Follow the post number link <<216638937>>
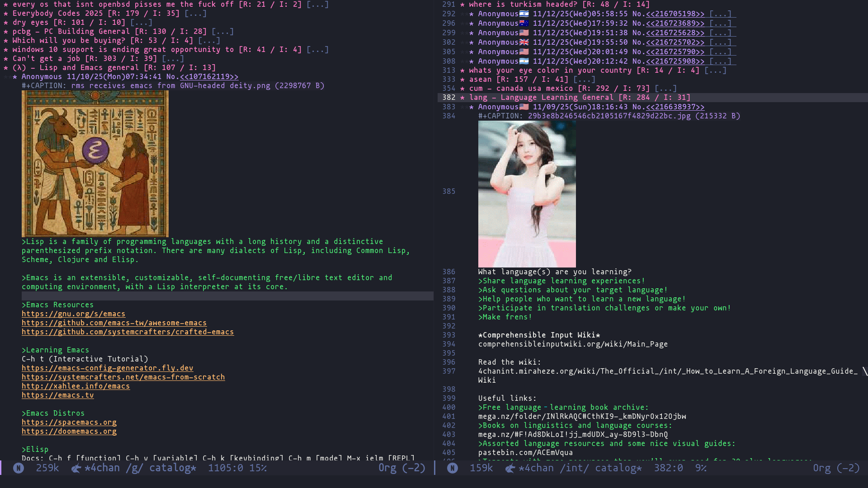868x488 pixels. [x=675, y=107]
